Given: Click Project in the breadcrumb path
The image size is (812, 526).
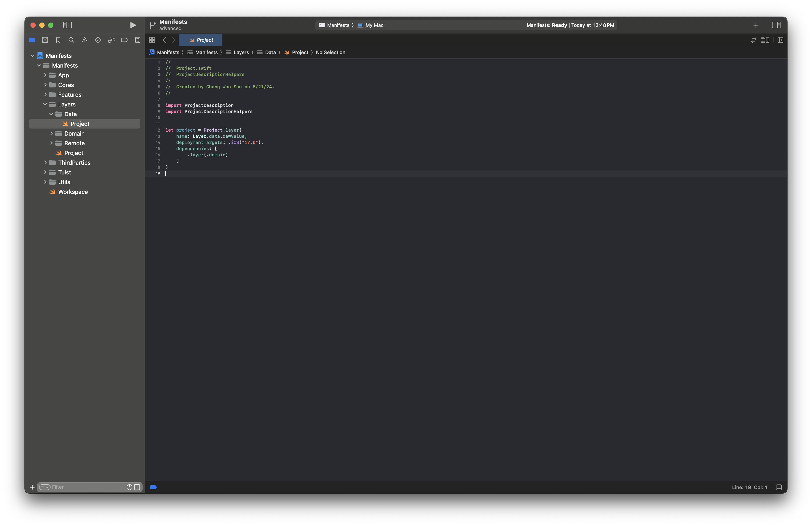Looking at the screenshot, I should point(296,52).
